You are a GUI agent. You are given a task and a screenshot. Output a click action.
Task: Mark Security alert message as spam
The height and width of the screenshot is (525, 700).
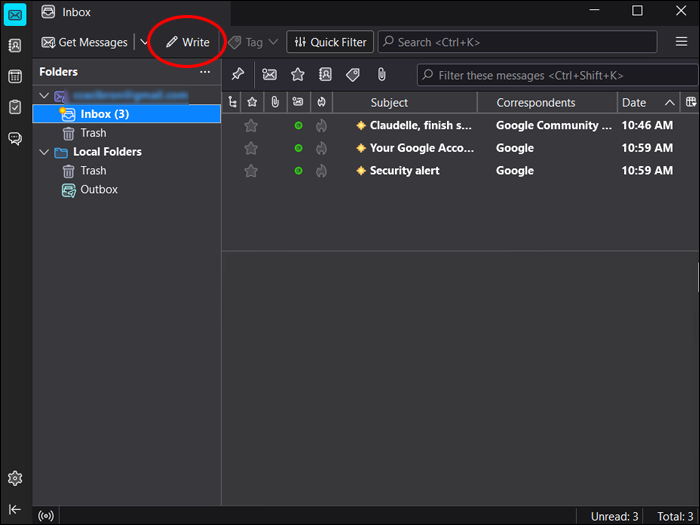[321, 171]
